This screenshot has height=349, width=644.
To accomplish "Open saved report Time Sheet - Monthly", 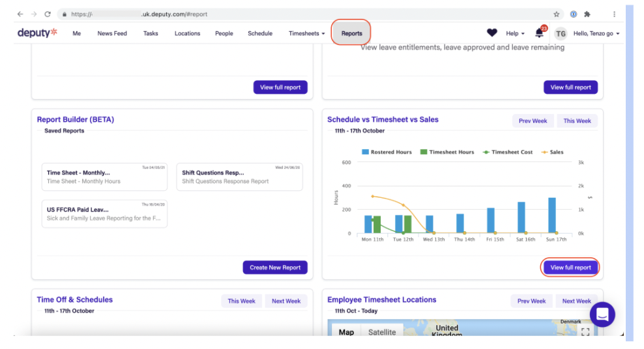I will coord(104,176).
